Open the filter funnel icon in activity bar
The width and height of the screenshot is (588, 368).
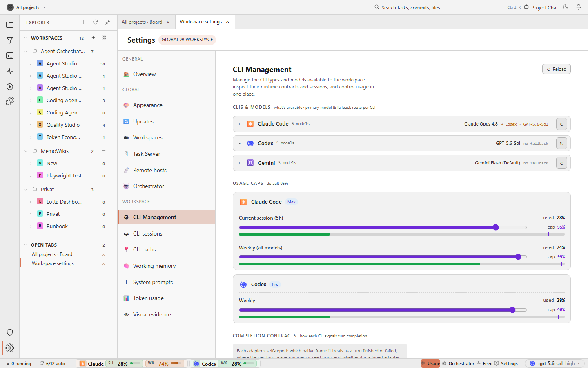coord(10,40)
